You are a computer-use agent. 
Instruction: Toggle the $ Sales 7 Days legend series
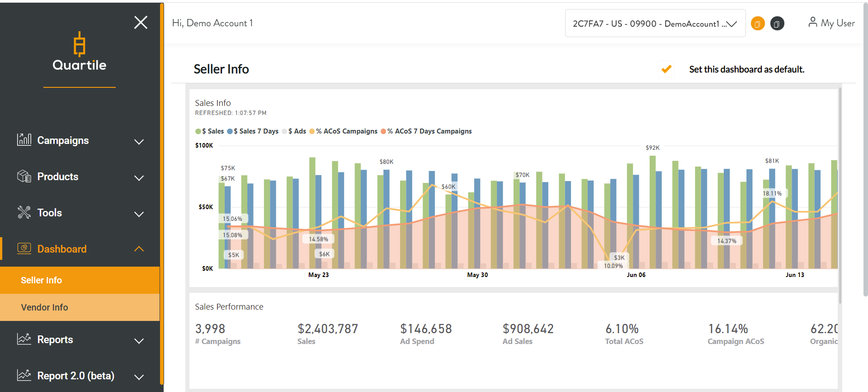click(x=253, y=131)
